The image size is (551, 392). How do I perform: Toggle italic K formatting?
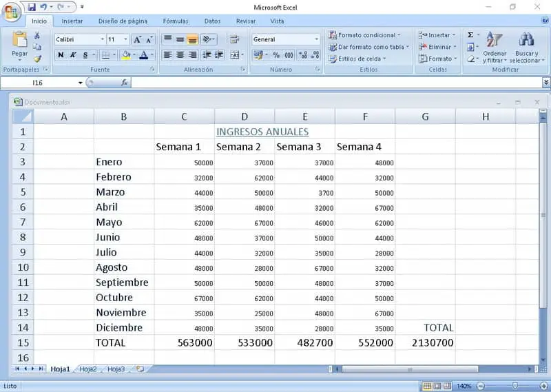(73, 55)
